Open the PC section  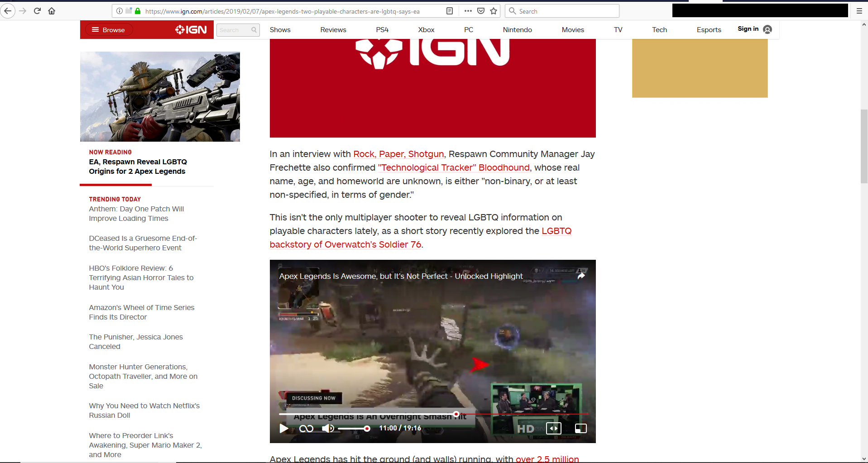click(x=469, y=30)
